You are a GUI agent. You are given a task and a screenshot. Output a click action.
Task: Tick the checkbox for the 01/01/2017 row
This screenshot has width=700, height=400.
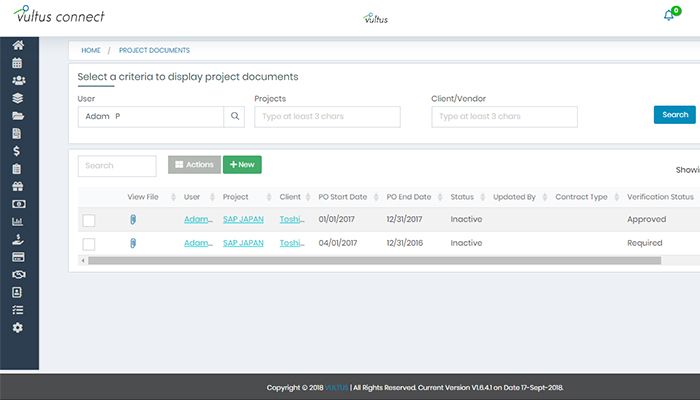coord(89,221)
